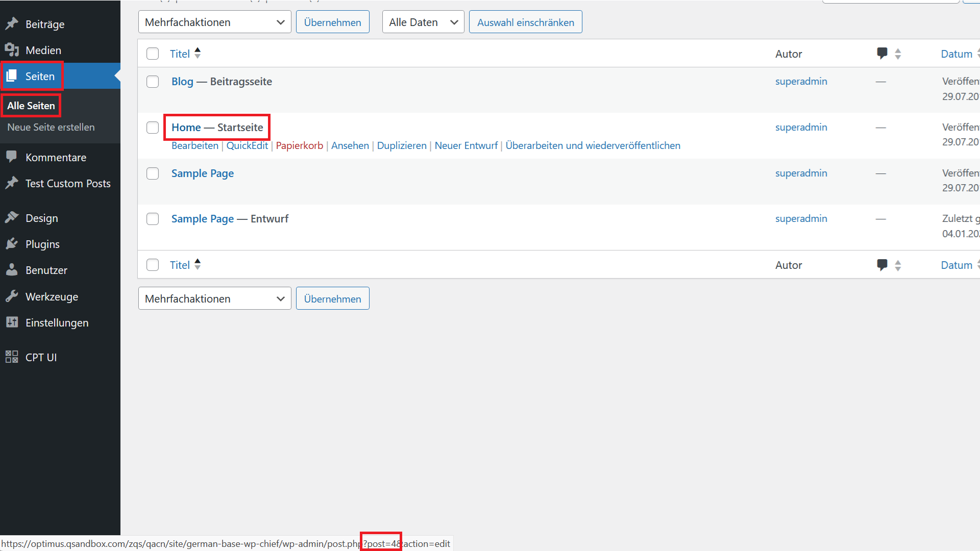This screenshot has width=980, height=551.
Task: Sort by Titel arrows in bottom footer
Action: point(198,264)
